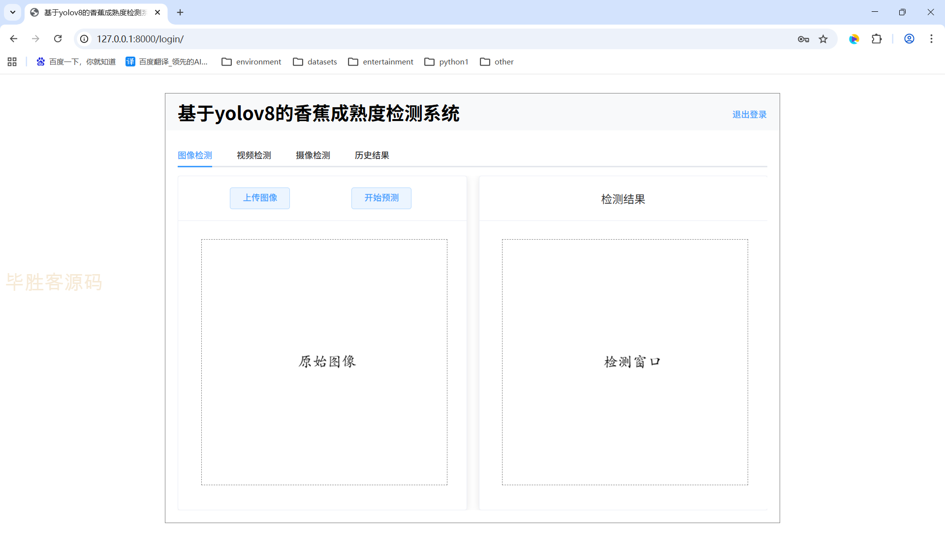
Task: Open the environment bookmark folder
Action: click(252, 62)
